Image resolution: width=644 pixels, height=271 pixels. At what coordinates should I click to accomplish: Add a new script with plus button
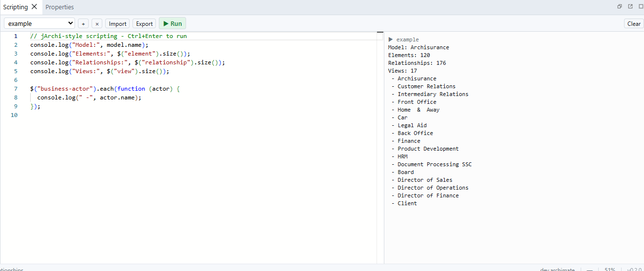83,23
